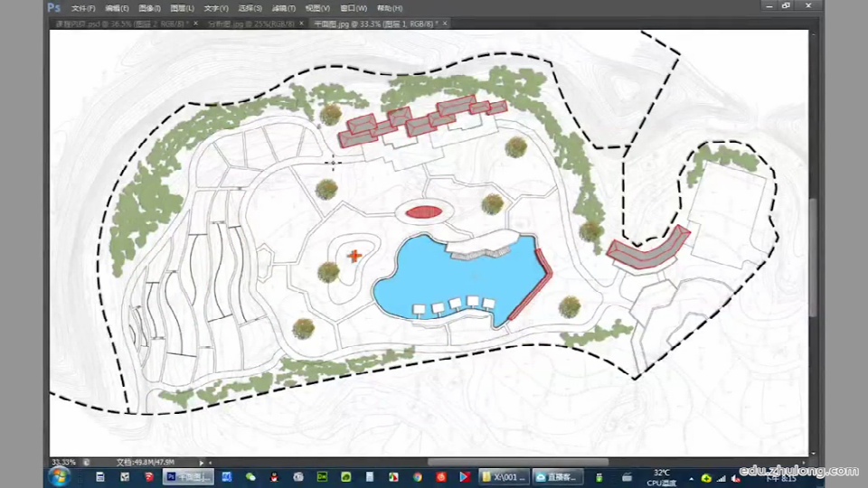Image resolution: width=868 pixels, height=488 pixels.
Task: Click the zoom percentage field showing 33.33%
Action: point(63,462)
